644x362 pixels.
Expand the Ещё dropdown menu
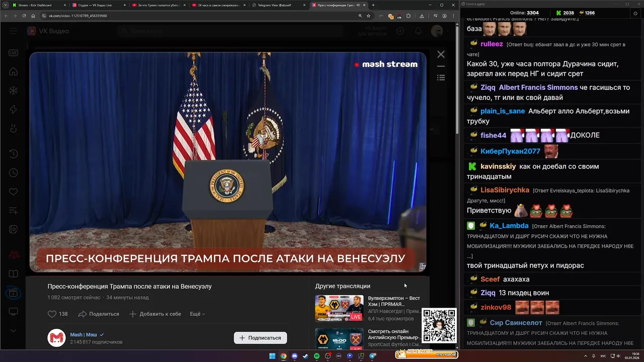(197, 314)
